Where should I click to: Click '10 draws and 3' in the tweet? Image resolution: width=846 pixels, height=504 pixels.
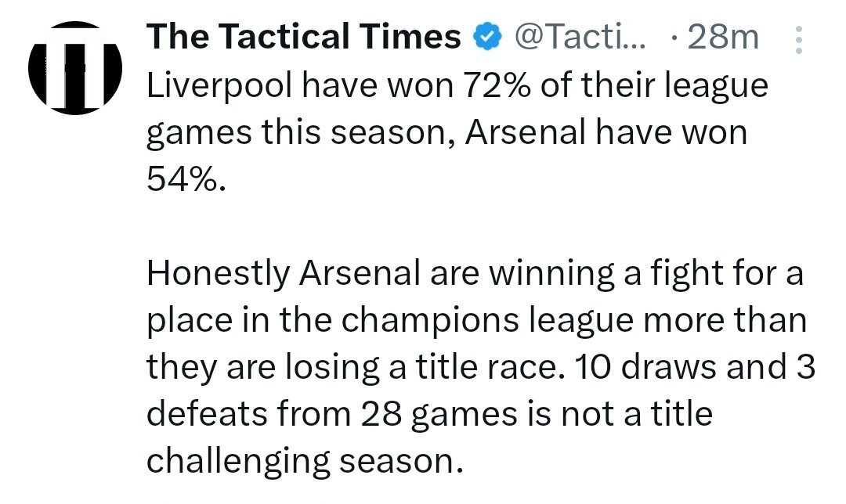click(695, 367)
